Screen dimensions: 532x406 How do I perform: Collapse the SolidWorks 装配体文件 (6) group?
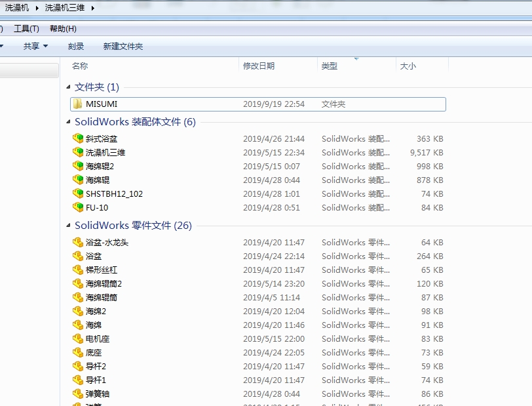(x=68, y=121)
